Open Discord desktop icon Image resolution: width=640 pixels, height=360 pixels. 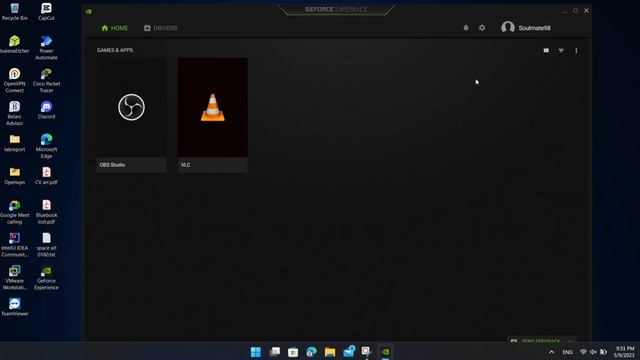[x=46, y=111]
